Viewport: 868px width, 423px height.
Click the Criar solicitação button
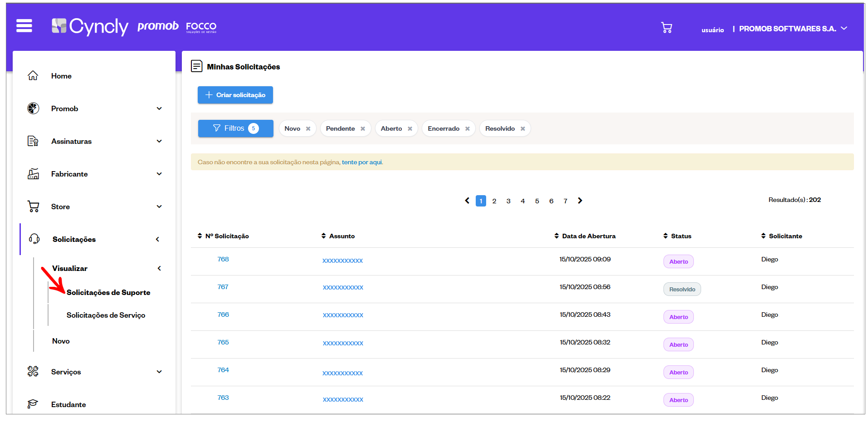(235, 95)
